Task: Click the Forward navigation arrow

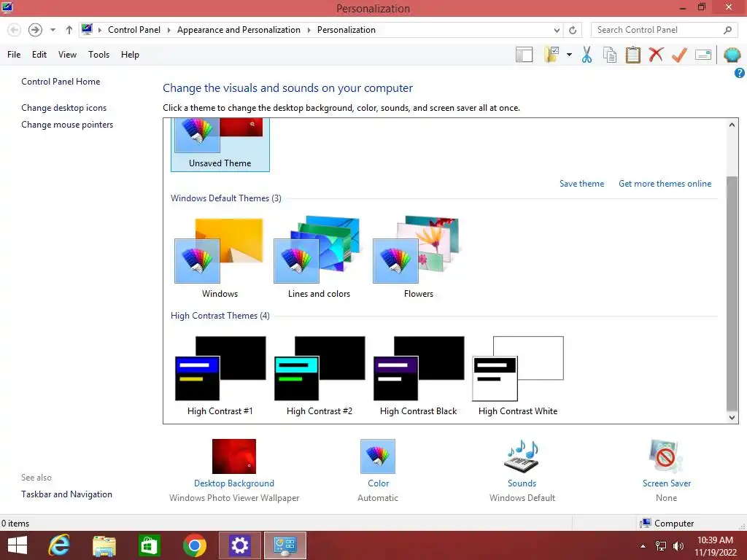Action: click(x=35, y=30)
